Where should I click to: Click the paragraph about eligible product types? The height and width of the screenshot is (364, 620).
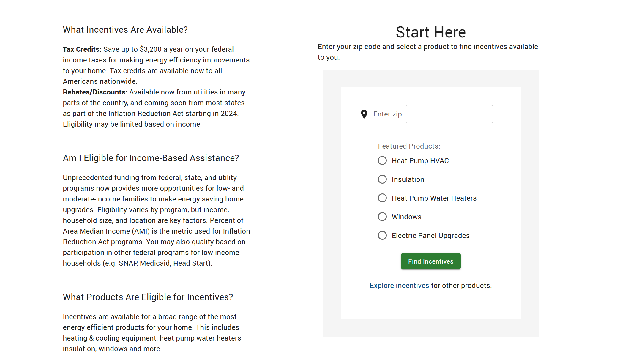153,333
